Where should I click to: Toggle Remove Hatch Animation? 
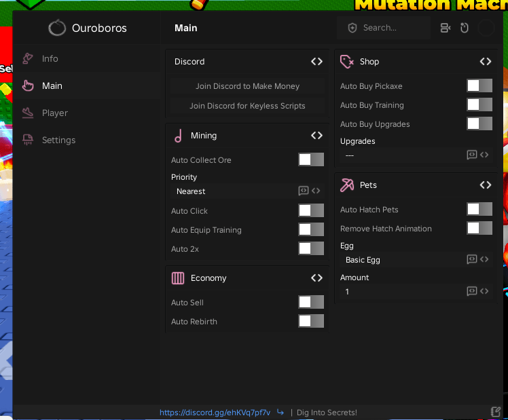tap(479, 228)
